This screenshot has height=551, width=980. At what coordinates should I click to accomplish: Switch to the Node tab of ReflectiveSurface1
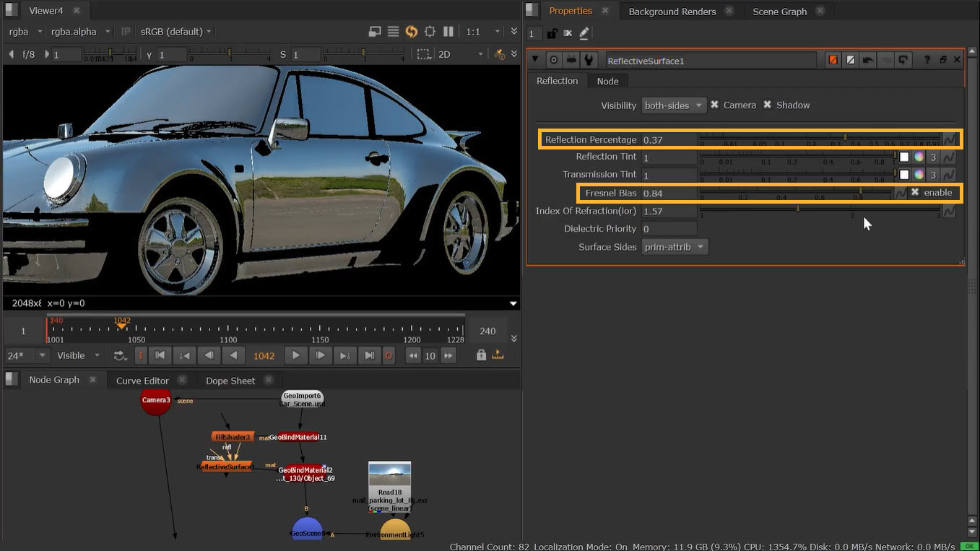607,81
